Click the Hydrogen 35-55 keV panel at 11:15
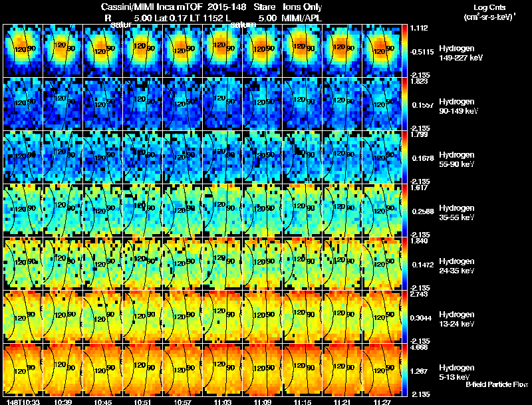This screenshot has width=532, height=405. [302, 210]
